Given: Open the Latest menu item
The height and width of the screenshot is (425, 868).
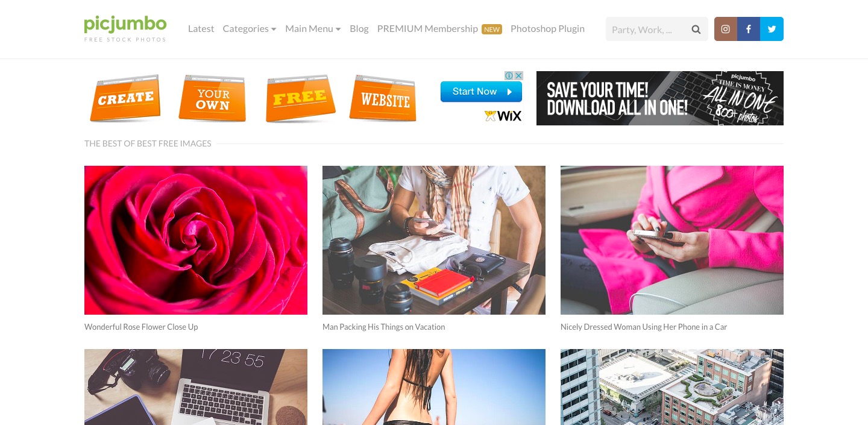Looking at the screenshot, I should click(x=201, y=28).
